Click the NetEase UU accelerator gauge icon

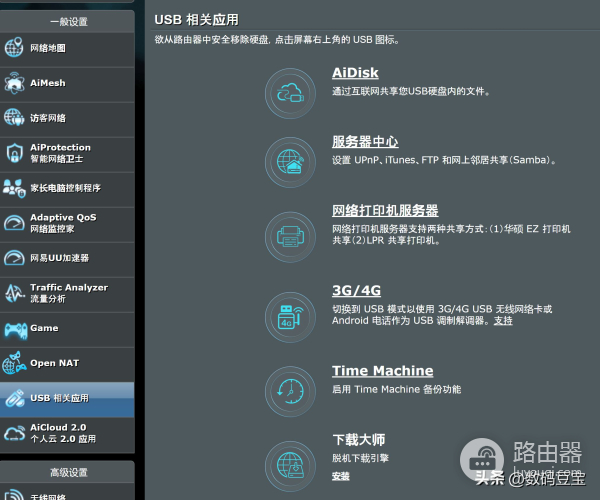[14, 257]
